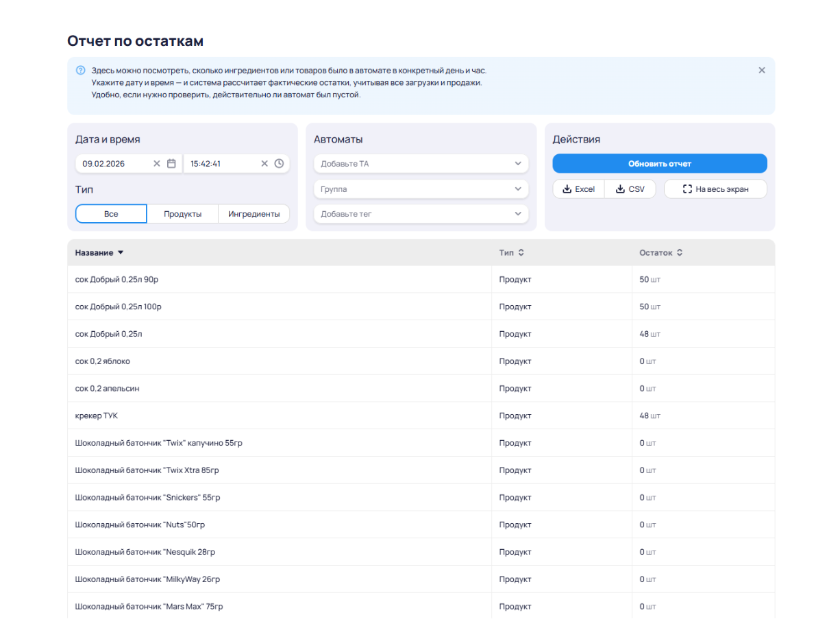Export the report to Excel
840x628 pixels.
[578, 189]
